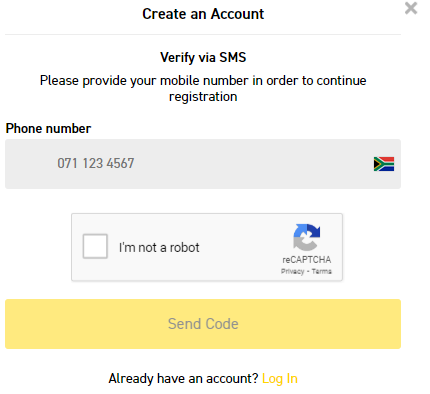Click the divider line below the title
430x394 pixels.
point(203,34)
